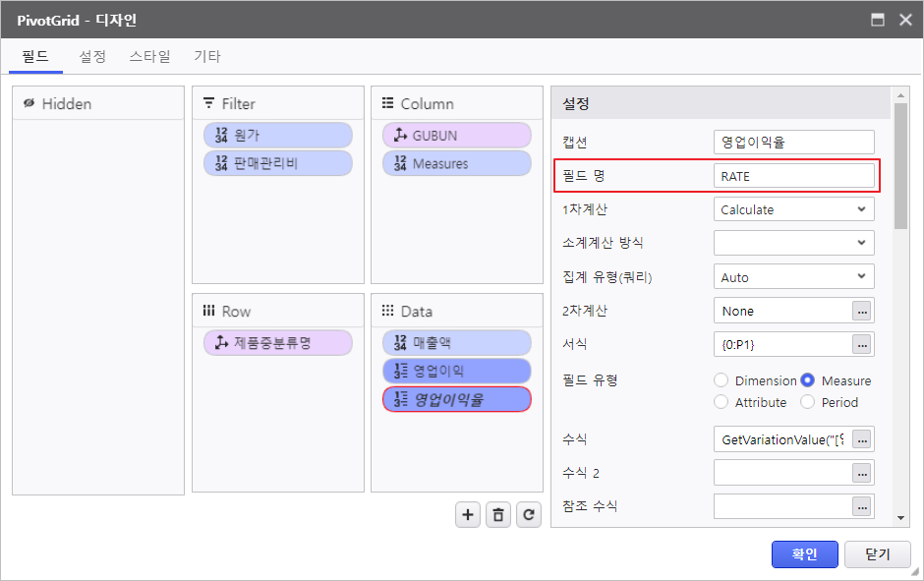Open the 참조 수식 ellipsis button
Screen dimensions: 924x581
[861, 506]
